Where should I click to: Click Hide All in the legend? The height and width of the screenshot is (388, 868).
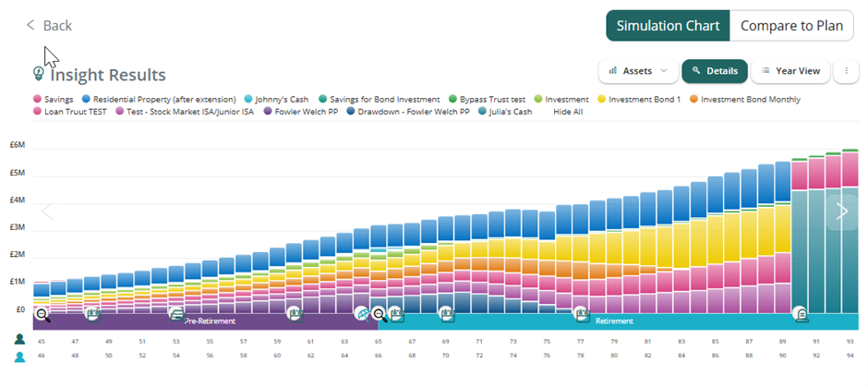point(568,112)
